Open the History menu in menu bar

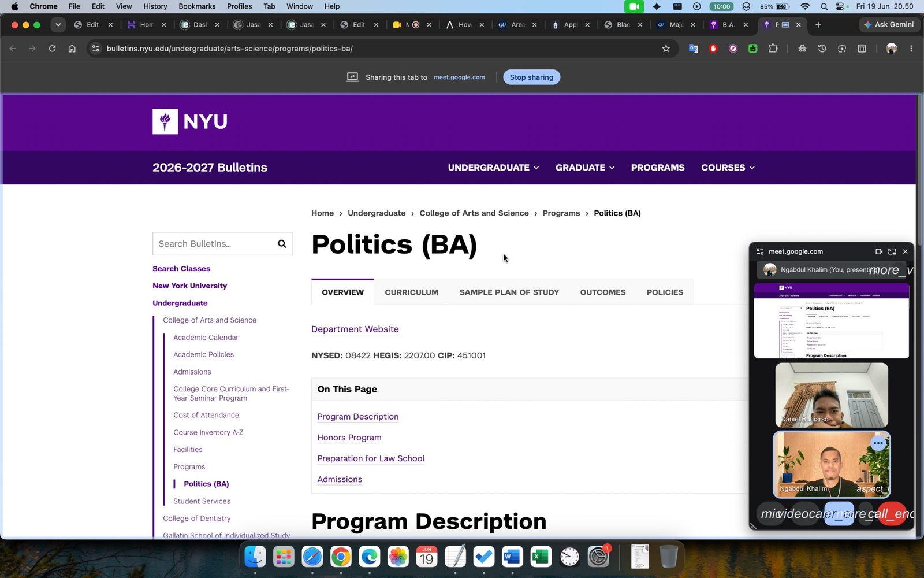(x=155, y=6)
